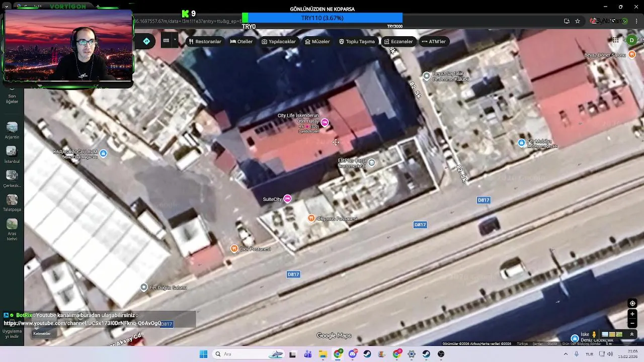Show my location on map
Viewport: 644px width, 362px height.
click(633, 303)
